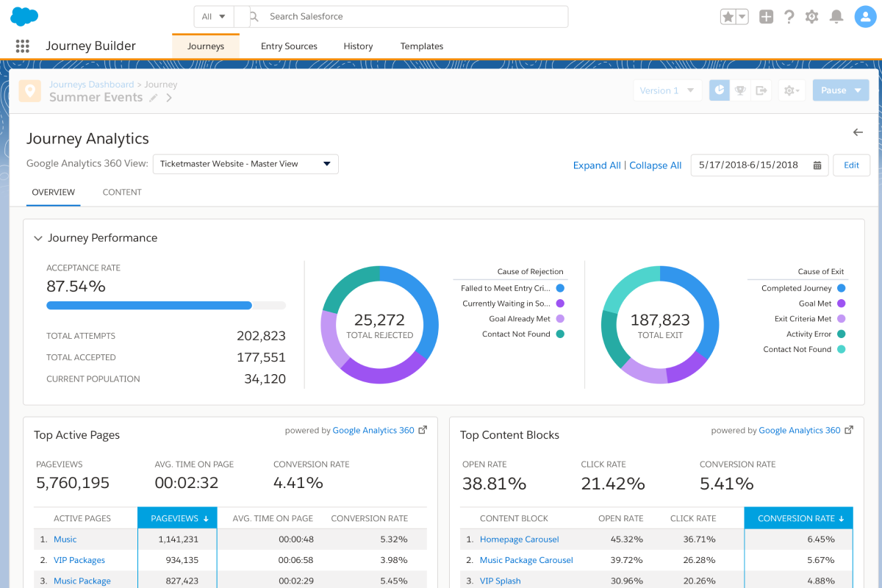Click the Edit button
The image size is (882, 588).
851,165
